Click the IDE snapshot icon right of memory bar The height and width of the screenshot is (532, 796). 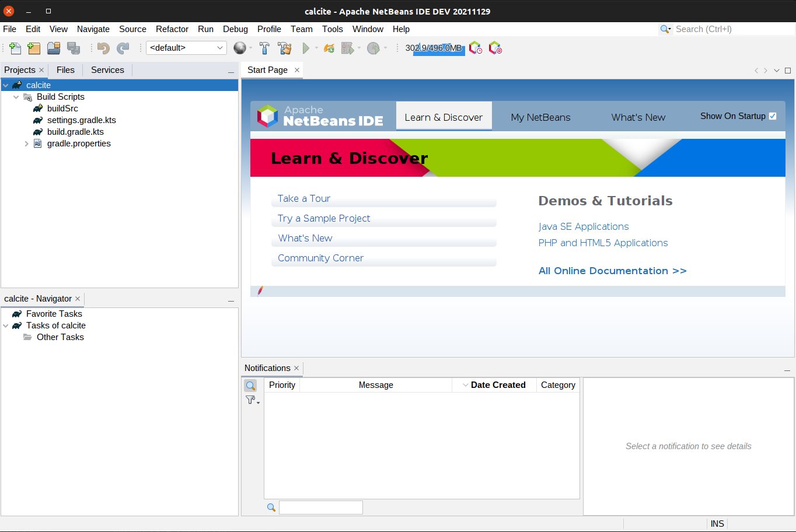495,48
